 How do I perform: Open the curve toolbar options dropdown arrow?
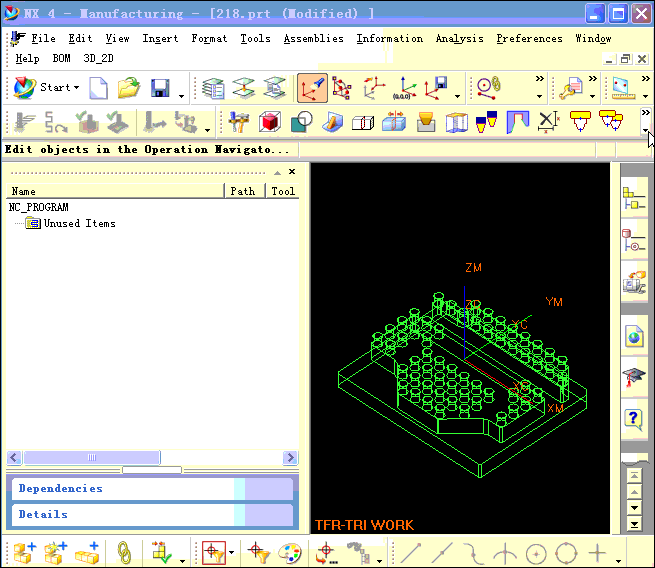point(618,561)
